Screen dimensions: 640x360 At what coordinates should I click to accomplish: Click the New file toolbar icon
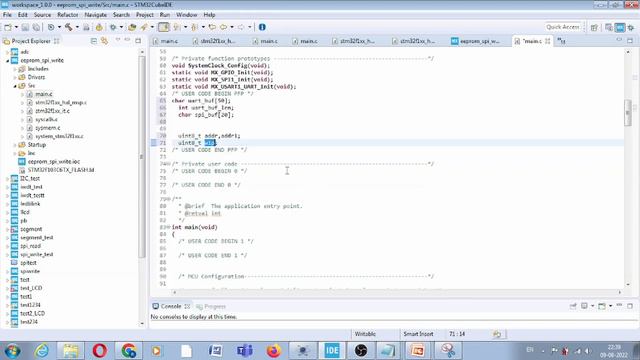(8, 27)
